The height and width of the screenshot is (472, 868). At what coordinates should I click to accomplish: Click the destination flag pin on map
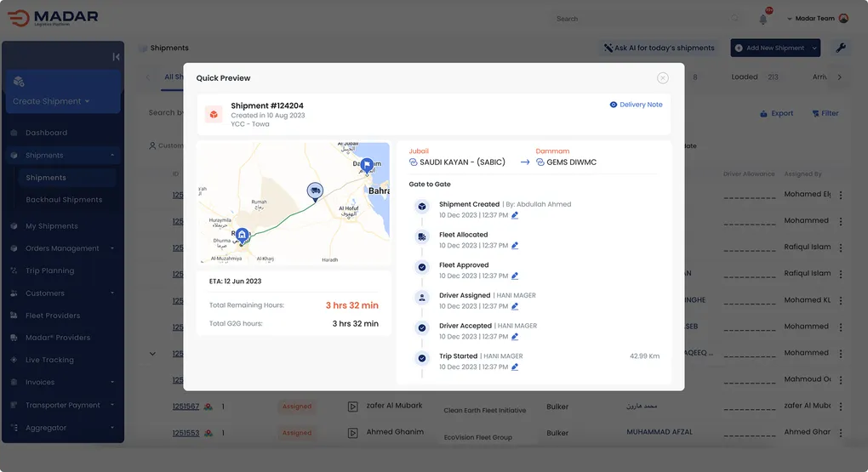click(x=366, y=165)
